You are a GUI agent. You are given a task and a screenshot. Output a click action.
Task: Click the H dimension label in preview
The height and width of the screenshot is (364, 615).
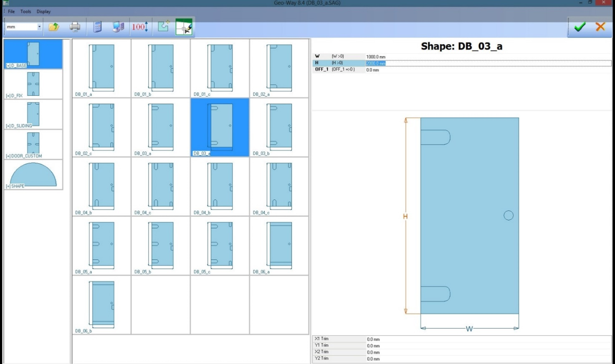[x=405, y=216]
